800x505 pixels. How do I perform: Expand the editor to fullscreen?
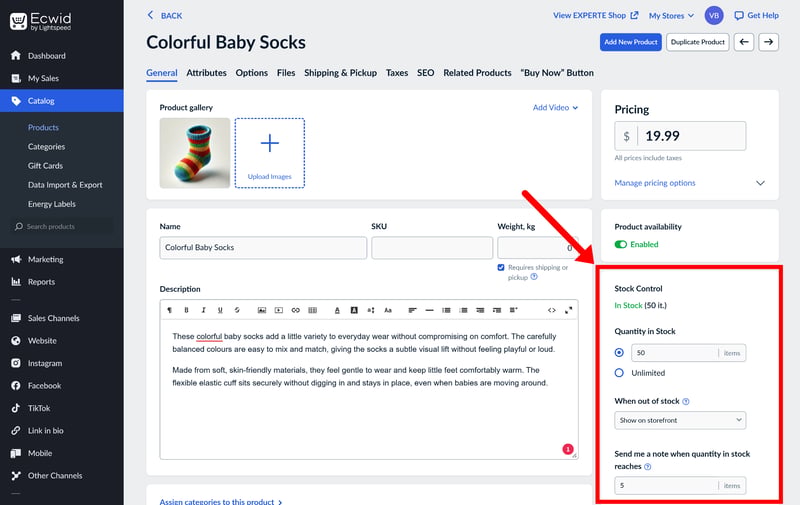pos(568,310)
